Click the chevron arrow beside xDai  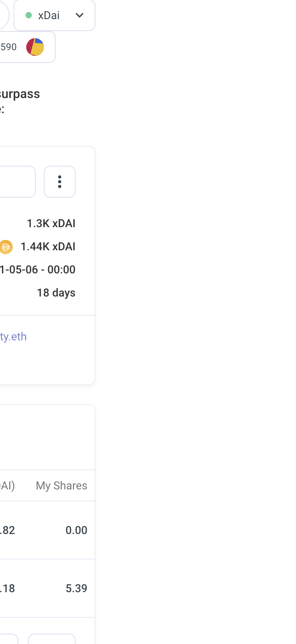pos(80,16)
